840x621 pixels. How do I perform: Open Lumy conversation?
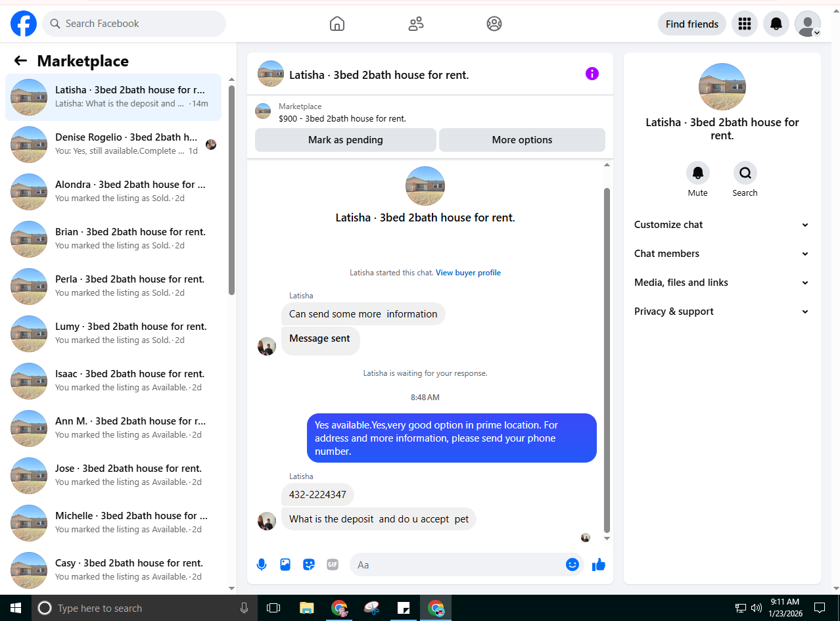pyautogui.click(x=113, y=334)
